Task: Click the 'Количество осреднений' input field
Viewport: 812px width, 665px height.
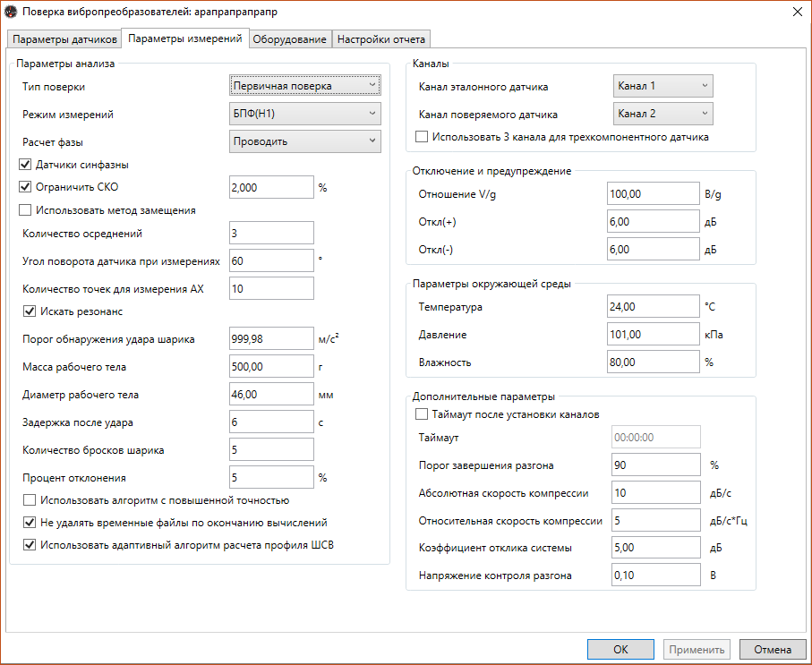Action: pos(271,234)
